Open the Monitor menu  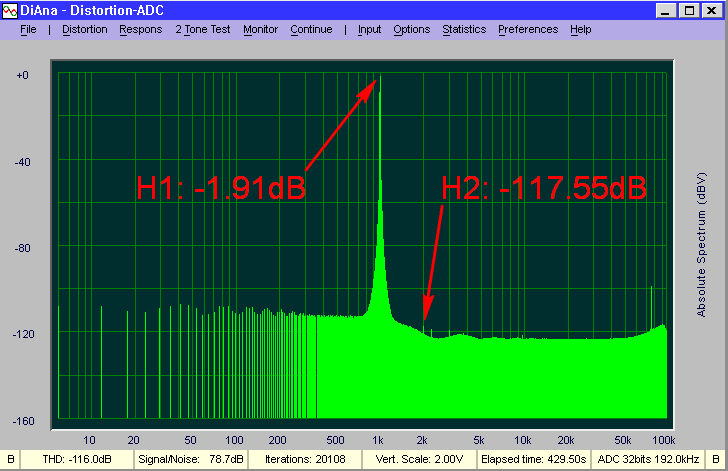[x=260, y=29]
